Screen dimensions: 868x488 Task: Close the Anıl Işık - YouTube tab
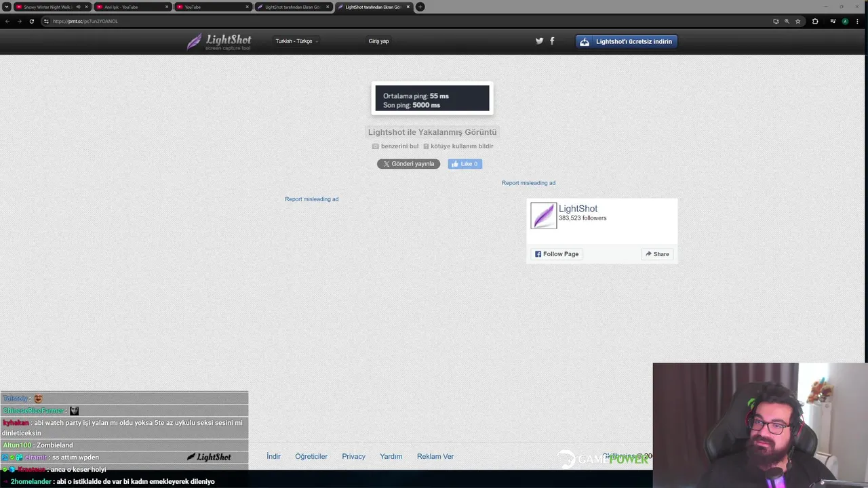coord(167,7)
